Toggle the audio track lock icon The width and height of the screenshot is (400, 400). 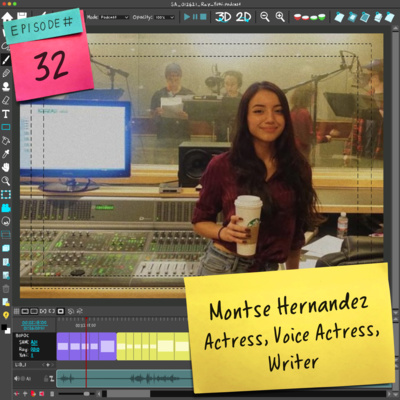[46, 379]
